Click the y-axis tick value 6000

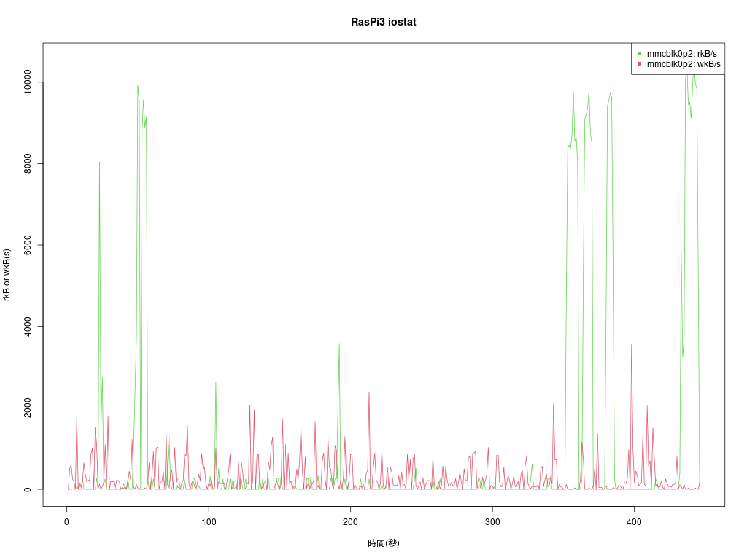click(27, 245)
